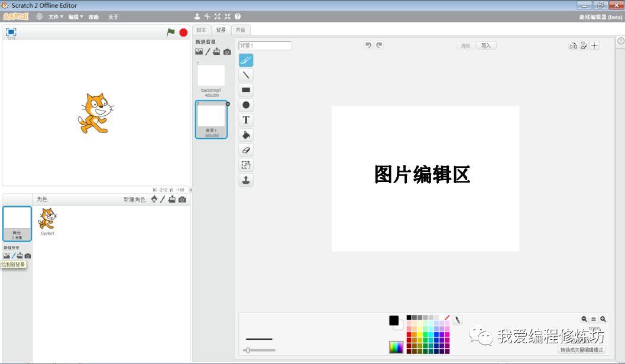Image resolution: width=625 pixels, height=364 pixels.
Task: Choose sprite from library next to 新建角色
Action: pyautogui.click(x=154, y=199)
